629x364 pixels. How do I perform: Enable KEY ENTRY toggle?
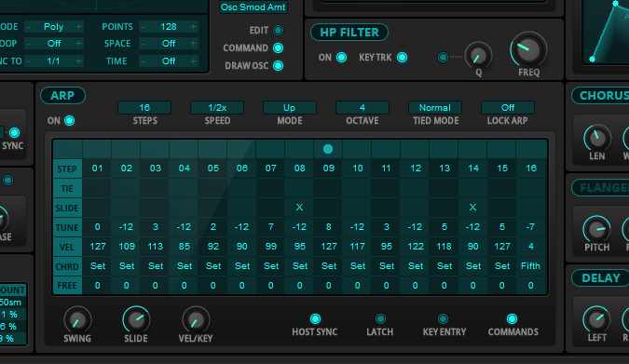click(443, 318)
